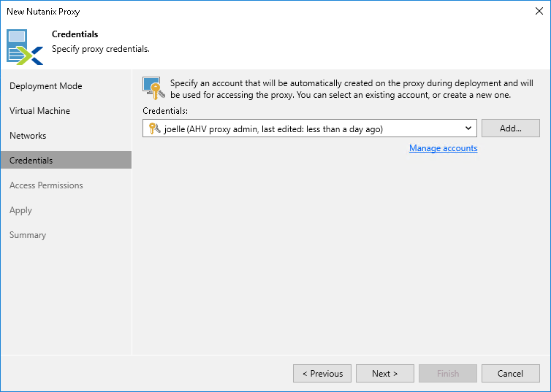The height and width of the screenshot is (392, 551).
Task: Click the Add... credentials button
Action: point(511,128)
